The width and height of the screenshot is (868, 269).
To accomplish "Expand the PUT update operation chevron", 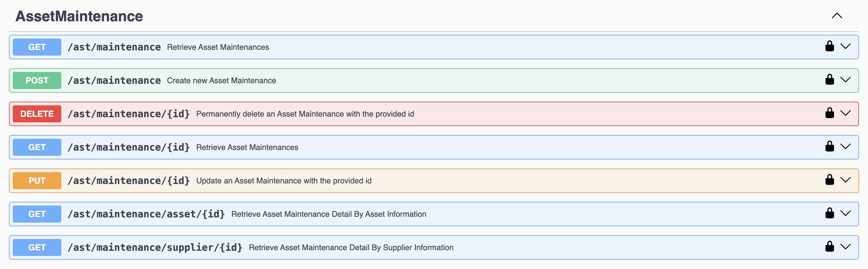I will pos(846,180).
